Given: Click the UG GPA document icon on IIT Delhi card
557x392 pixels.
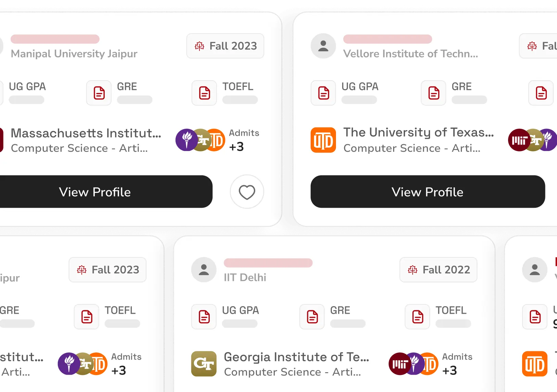Looking at the screenshot, I should pyautogui.click(x=204, y=317).
